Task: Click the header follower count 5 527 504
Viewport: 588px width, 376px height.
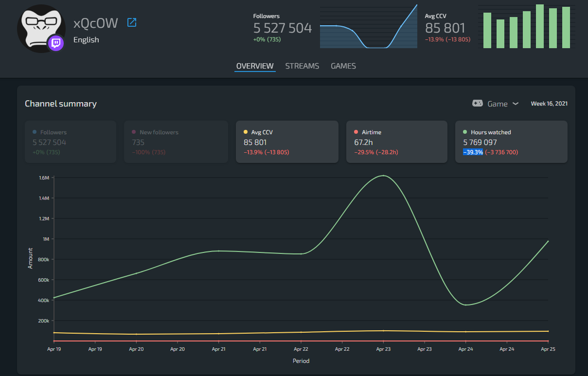Action: (283, 28)
